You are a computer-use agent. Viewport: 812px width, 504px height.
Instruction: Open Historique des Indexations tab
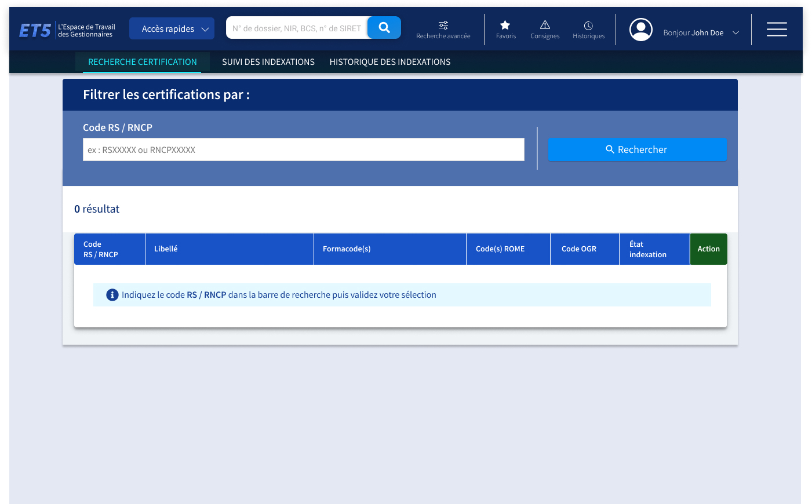pyautogui.click(x=389, y=62)
